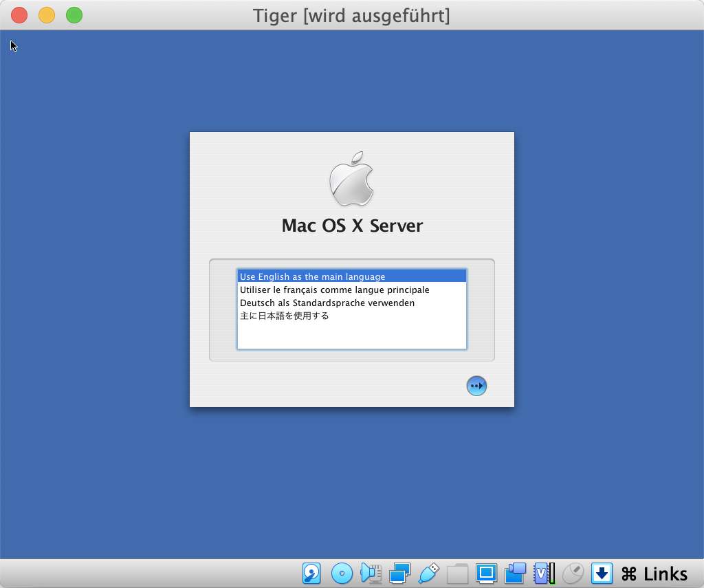Select 'Utiliser le français comme langue principale'
The width and height of the screenshot is (704, 588).
click(x=351, y=290)
